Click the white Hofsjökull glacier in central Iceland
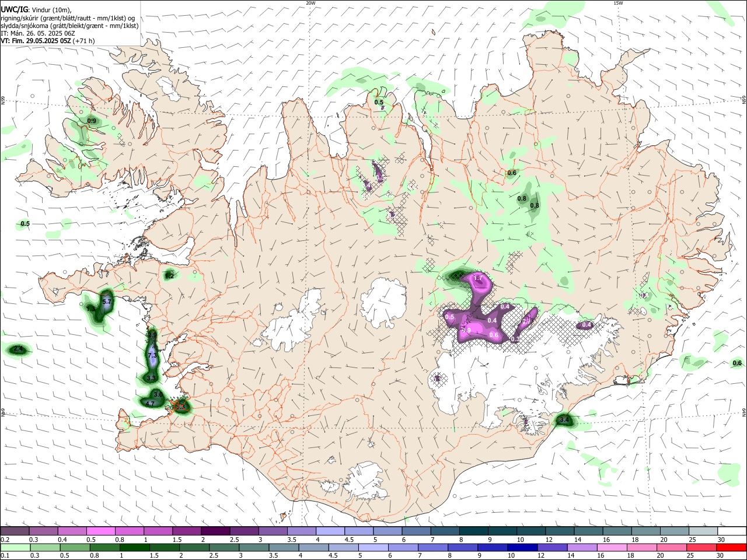 (x=383, y=302)
